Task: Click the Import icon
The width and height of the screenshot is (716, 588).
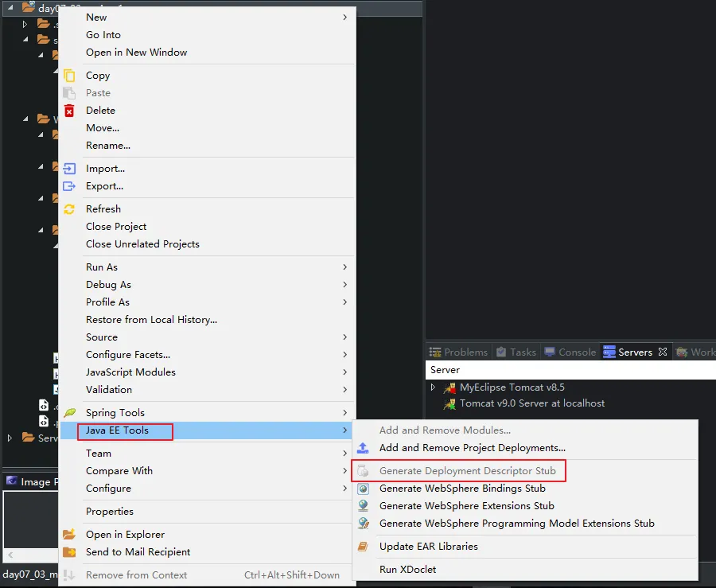Action: (x=69, y=169)
